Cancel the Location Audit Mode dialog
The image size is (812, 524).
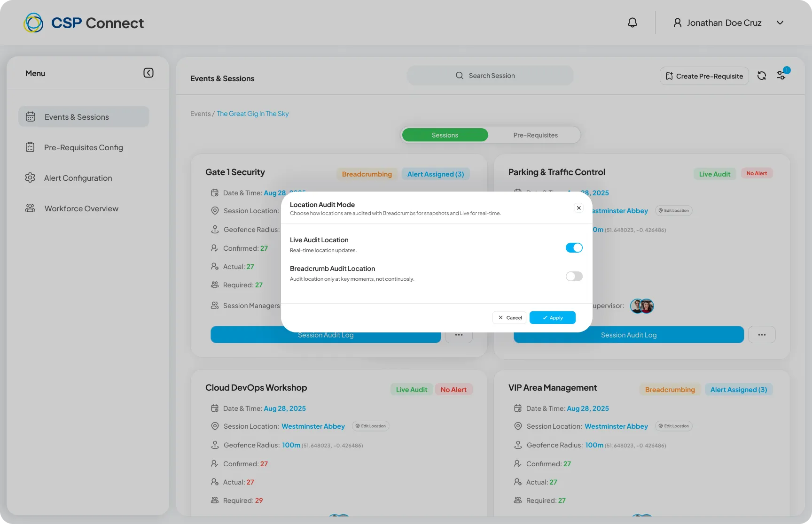[x=510, y=318]
